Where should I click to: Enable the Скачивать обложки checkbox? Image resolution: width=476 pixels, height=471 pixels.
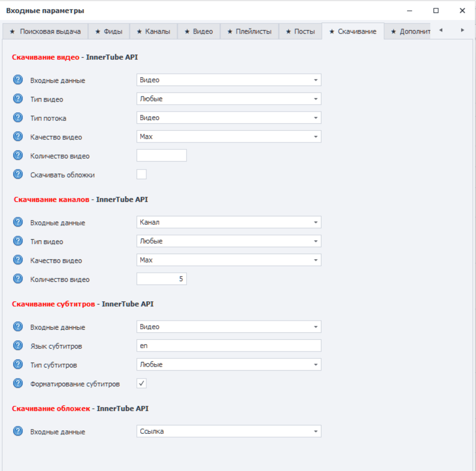pyautogui.click(x=142, y=175)
